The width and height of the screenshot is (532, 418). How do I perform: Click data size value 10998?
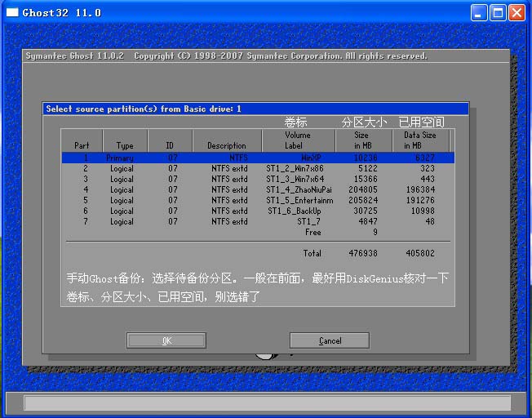pyautogui.click(x=423, y=211)
